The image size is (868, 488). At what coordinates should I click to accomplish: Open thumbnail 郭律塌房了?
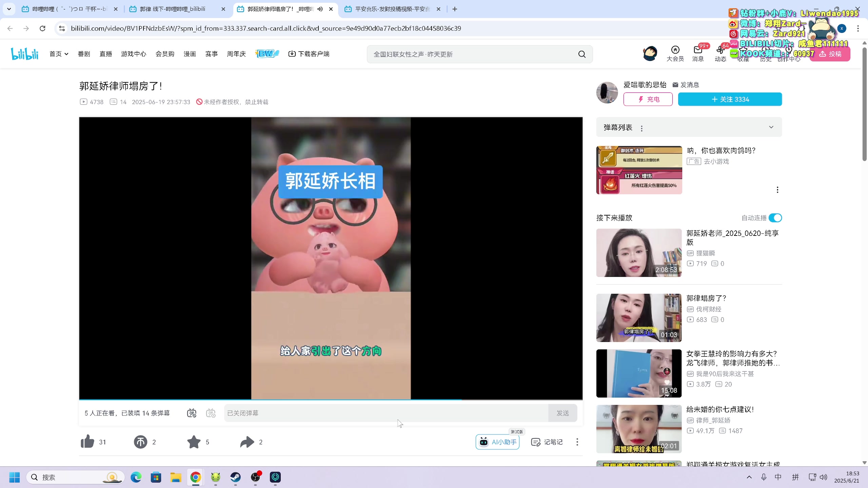coord(639,318)
